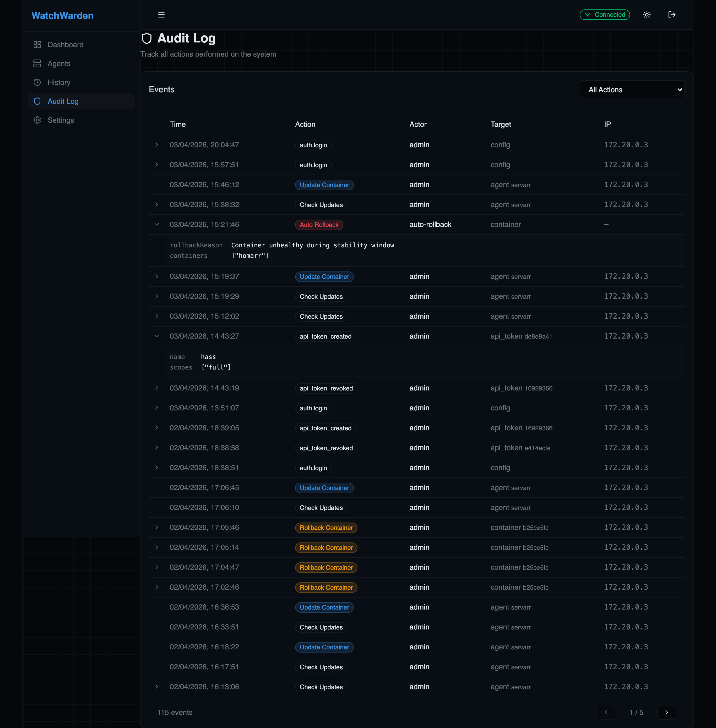Open History via its clock icon
Screen dimensions: 716x728
(x=37, y=82)
